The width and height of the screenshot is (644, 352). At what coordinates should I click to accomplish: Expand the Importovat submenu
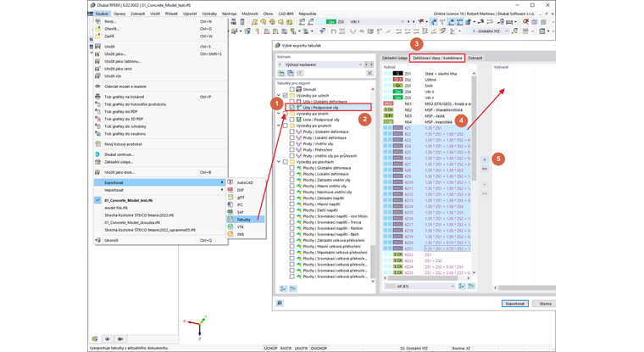tap(160, 190)
